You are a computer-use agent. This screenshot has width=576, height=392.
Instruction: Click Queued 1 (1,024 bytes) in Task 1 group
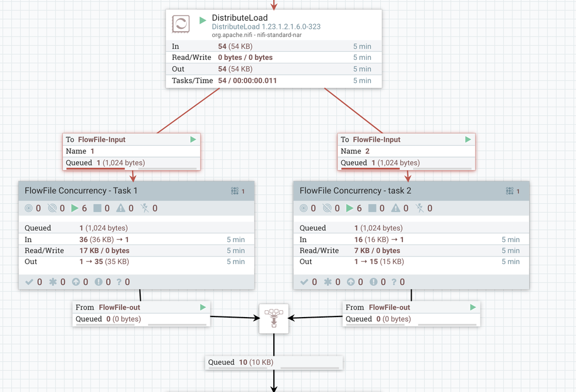[x=104, y=228]
